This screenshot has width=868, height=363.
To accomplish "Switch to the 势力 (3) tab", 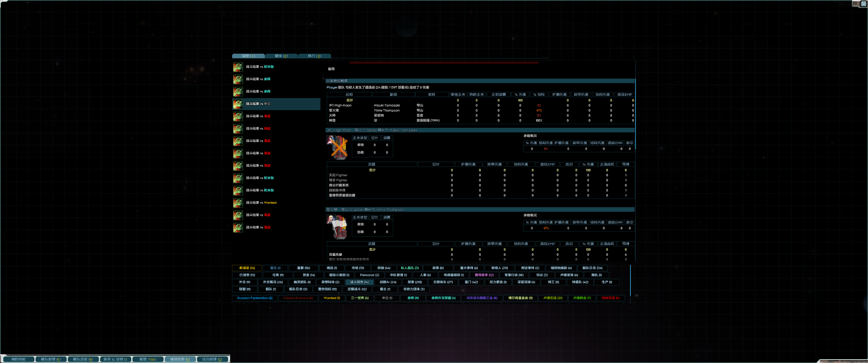I will pos(314,56).
